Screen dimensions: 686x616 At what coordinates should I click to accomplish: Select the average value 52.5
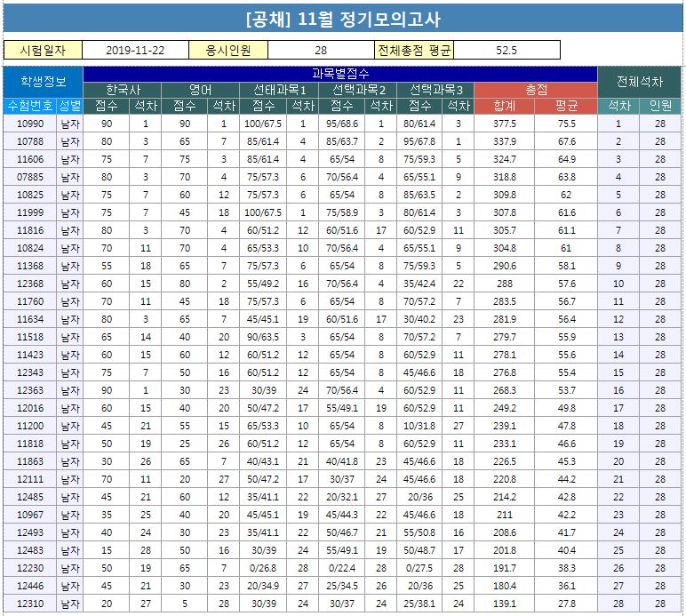point(507,50)
